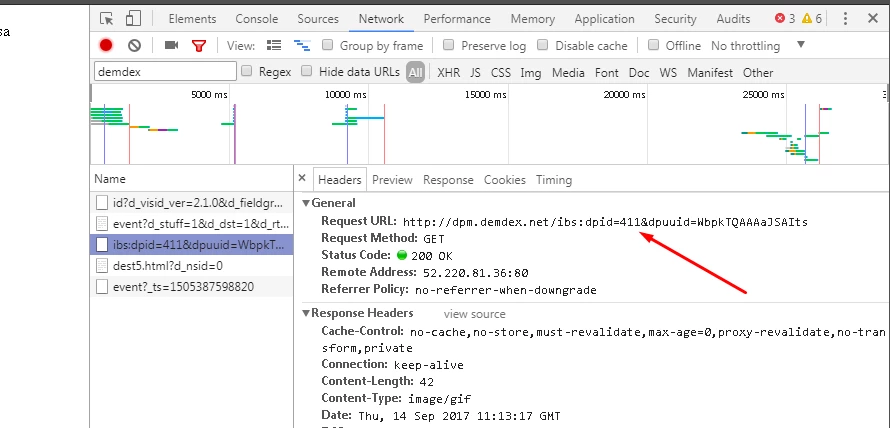Close the DevTools panel with X

pyautogui.click(x=873, y=19)
